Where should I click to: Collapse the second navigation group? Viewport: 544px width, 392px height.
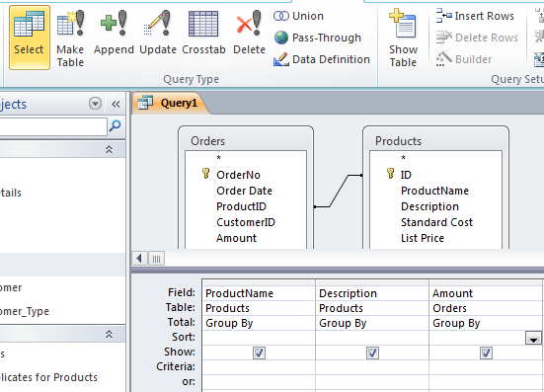click(109, 334)
